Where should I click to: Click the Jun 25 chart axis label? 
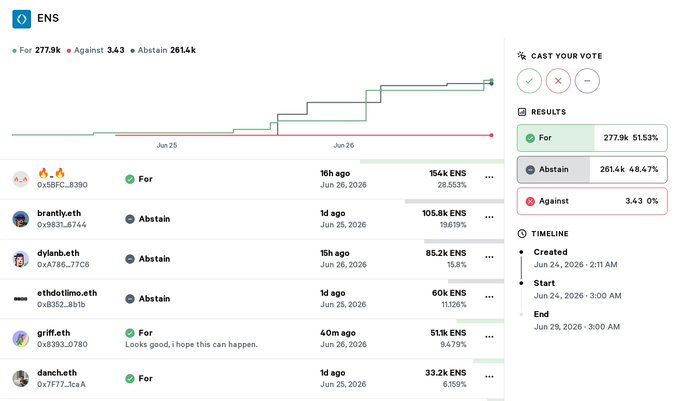pos(167,145)
